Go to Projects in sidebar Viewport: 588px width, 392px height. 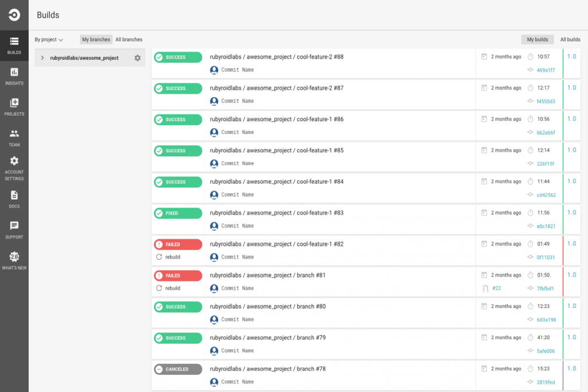(x=14, y=106)
